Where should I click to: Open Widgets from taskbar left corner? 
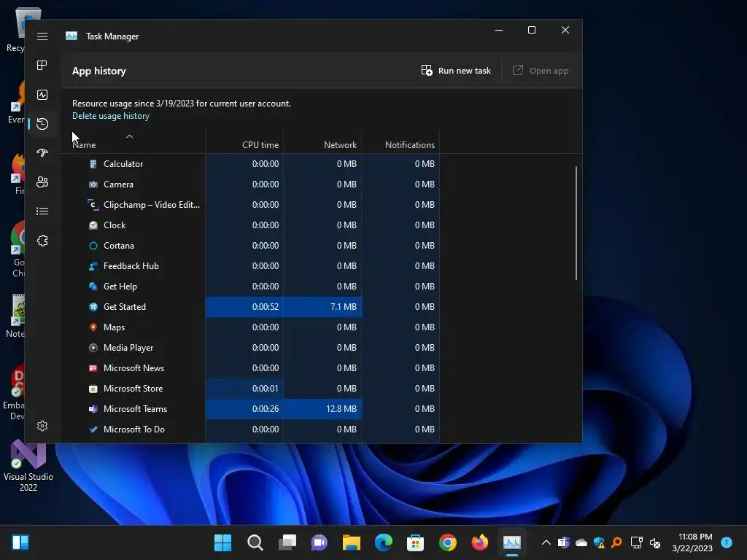pos(20,542)
